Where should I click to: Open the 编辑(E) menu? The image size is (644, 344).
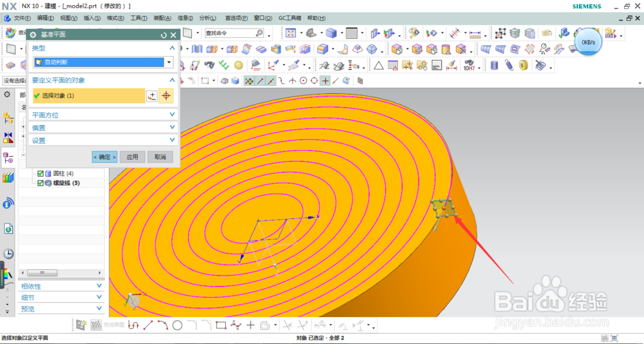[45, 18]
